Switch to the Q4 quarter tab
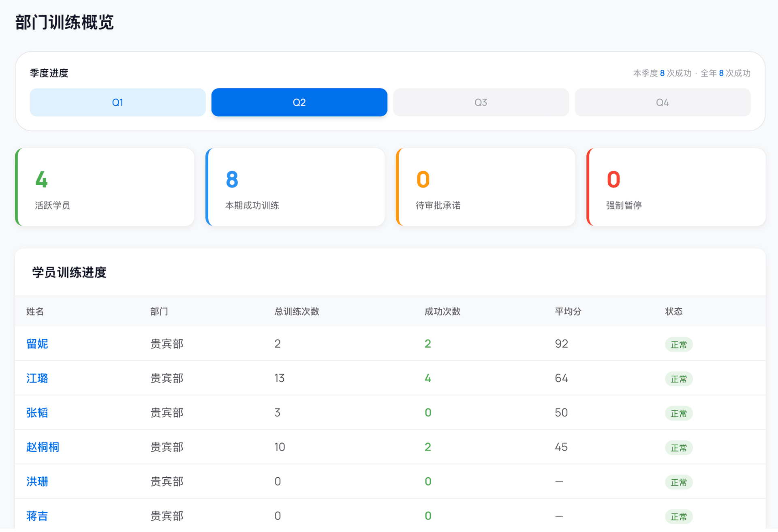The height and width of the screenshot is (532, 778). pos(663,103)
